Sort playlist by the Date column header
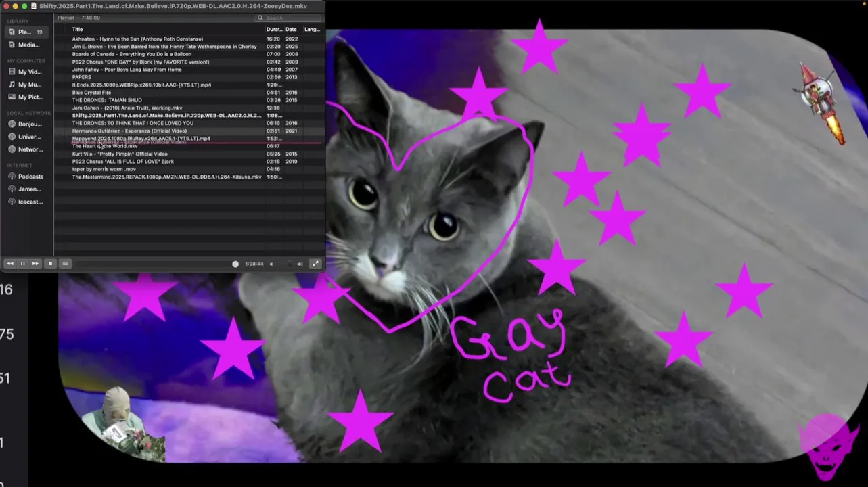Image resolution: width=868 pixels, height=487 pixels. point(291,30)
